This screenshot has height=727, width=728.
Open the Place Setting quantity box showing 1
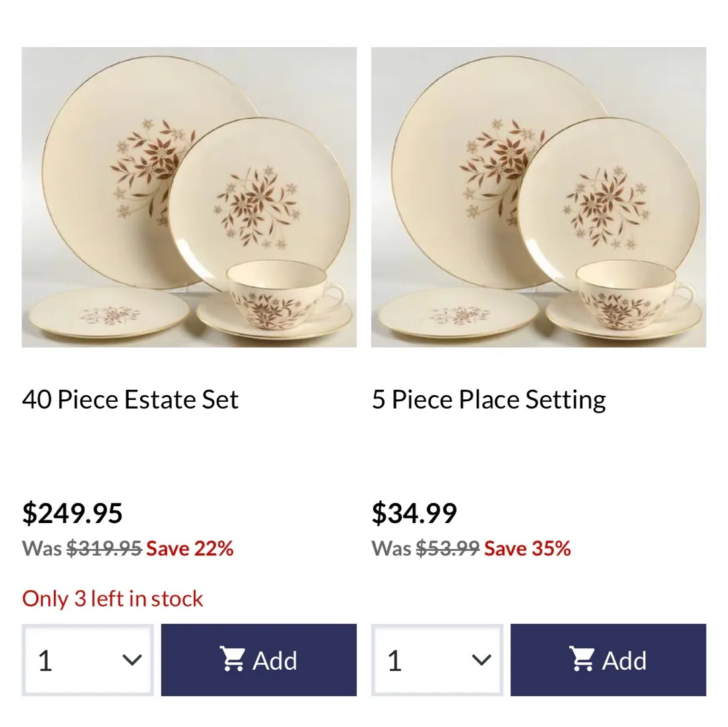[424, 660]
